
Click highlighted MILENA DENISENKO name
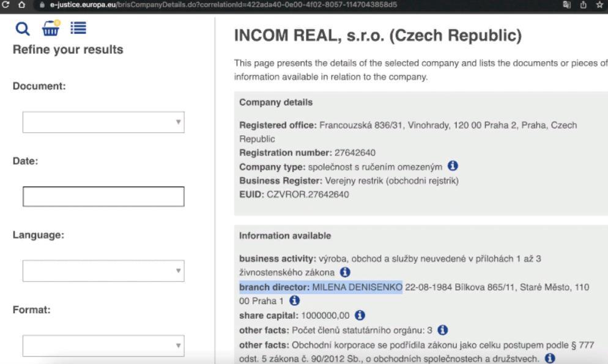tap(357, 288)
